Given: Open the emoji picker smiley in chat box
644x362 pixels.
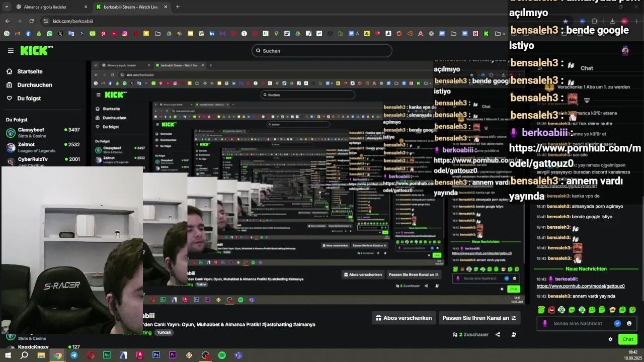Looking at the screenshot, I should point(629,323).
